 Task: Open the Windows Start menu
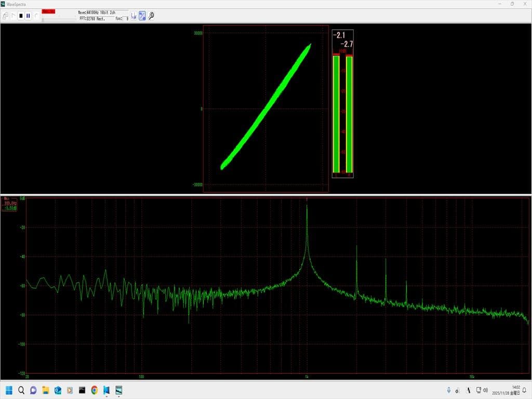9,390
